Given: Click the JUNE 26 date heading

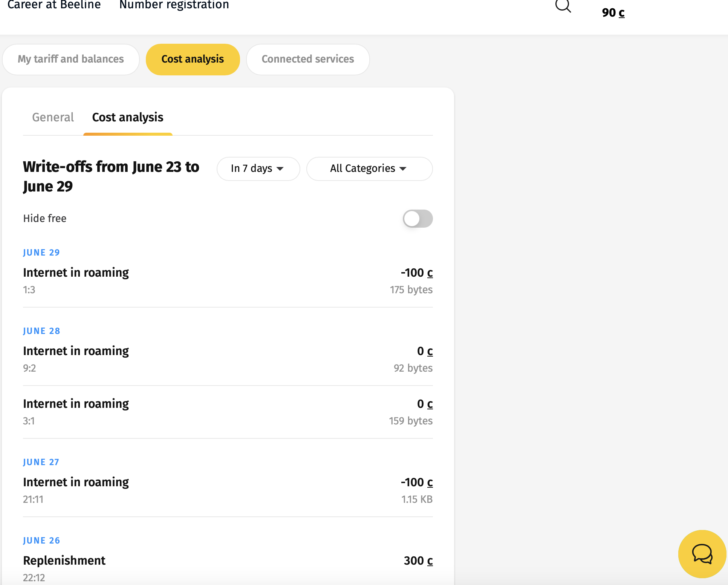Looking at the screenshot, I should click(41, 541).
